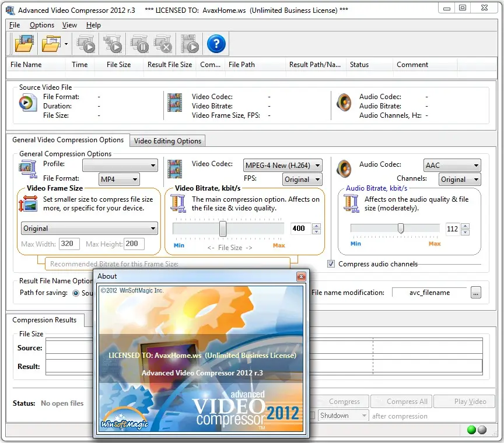Open the Video Frame Size Original dropdown
Screen dimensions: 504x443
click(89, 228)
